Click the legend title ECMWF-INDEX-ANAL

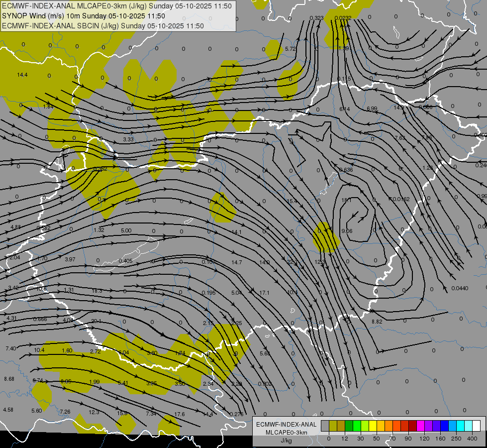point(286,424)
